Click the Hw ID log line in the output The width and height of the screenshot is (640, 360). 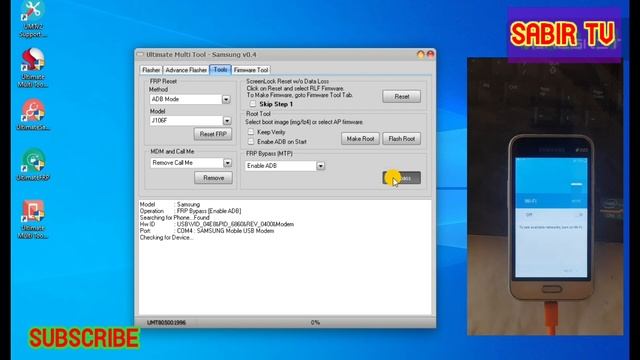click(x=217, y=224)
